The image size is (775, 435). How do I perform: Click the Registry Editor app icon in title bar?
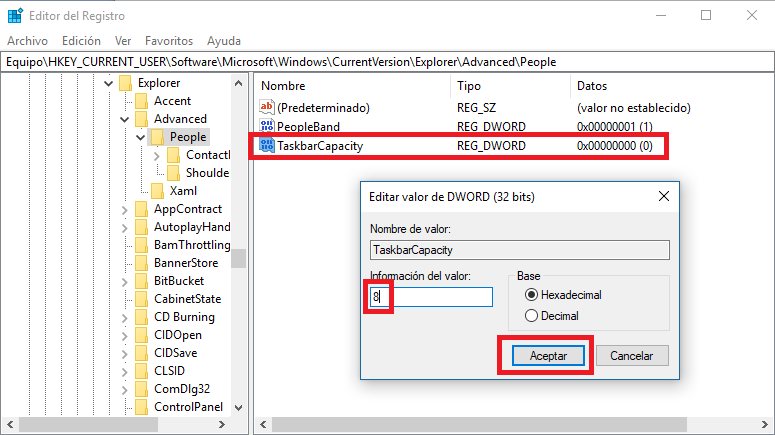point(15,15)
